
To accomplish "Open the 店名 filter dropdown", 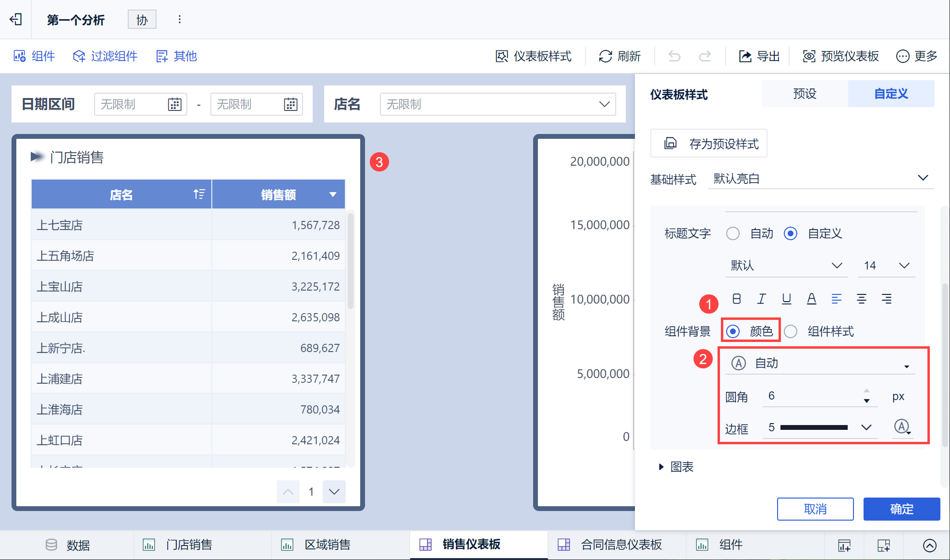I will (498, 104).
